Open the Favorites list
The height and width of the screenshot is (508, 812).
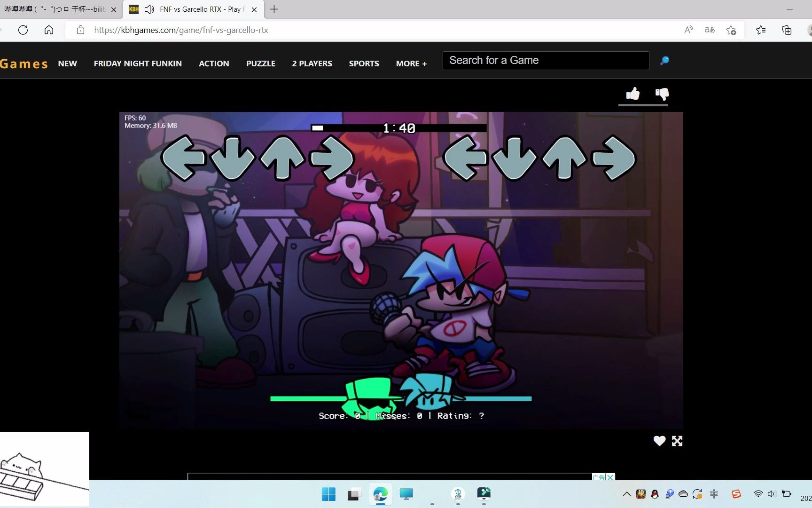pyautogui.click(x=761, y=30)
